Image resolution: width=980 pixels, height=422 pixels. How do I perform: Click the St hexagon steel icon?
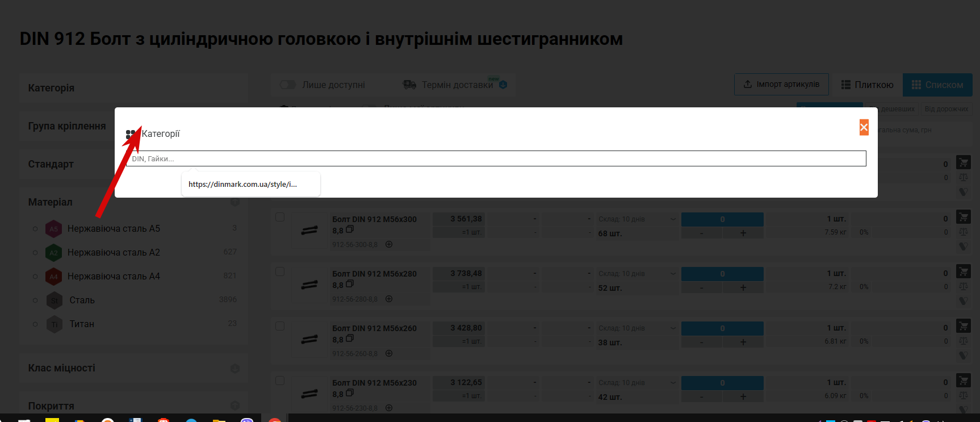55,300
